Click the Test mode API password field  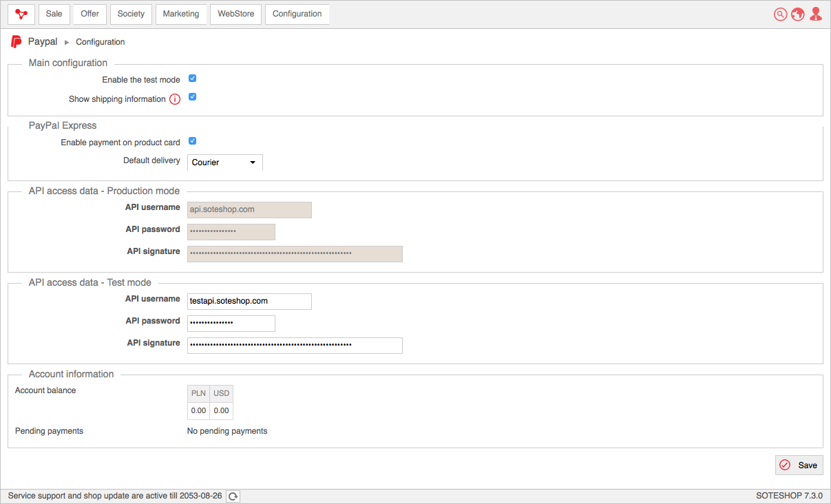(x=231, y=324)
